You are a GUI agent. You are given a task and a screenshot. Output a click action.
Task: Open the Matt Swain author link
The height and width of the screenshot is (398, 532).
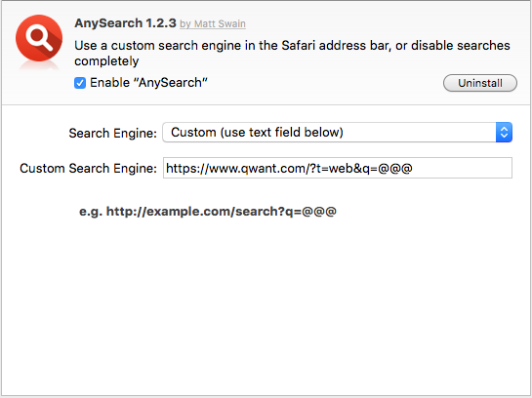click(213, 24)
